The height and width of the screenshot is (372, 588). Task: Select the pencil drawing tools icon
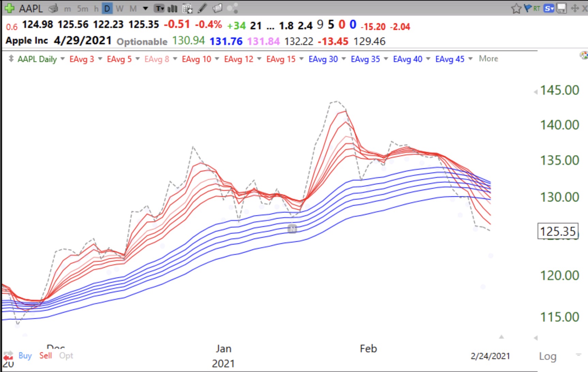tap(202, 8)
